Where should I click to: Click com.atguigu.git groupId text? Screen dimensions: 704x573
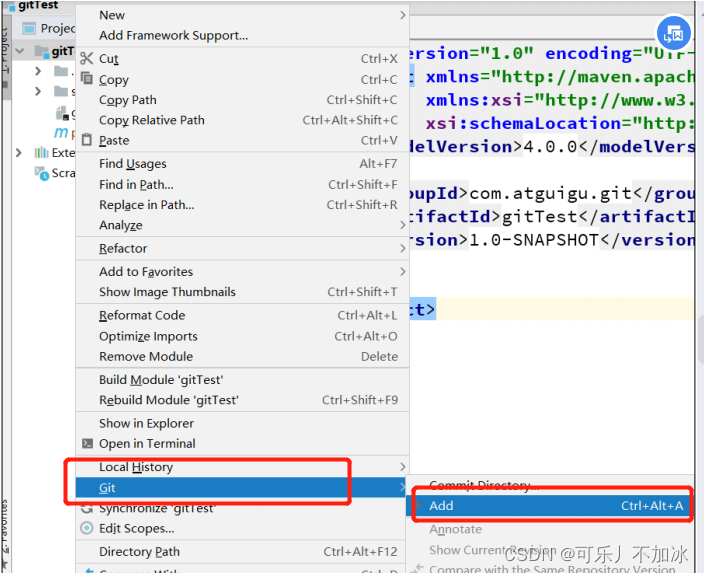pos(550,194)
